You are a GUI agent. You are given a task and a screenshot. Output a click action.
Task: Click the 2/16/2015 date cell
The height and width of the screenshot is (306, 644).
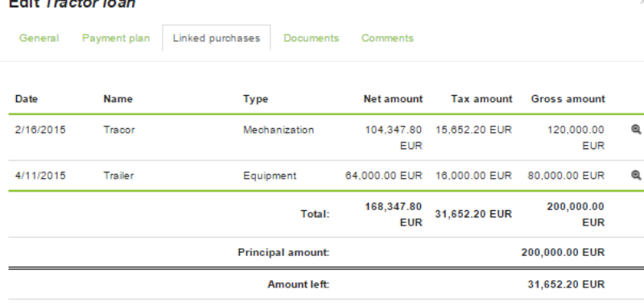tap(40, 130)
